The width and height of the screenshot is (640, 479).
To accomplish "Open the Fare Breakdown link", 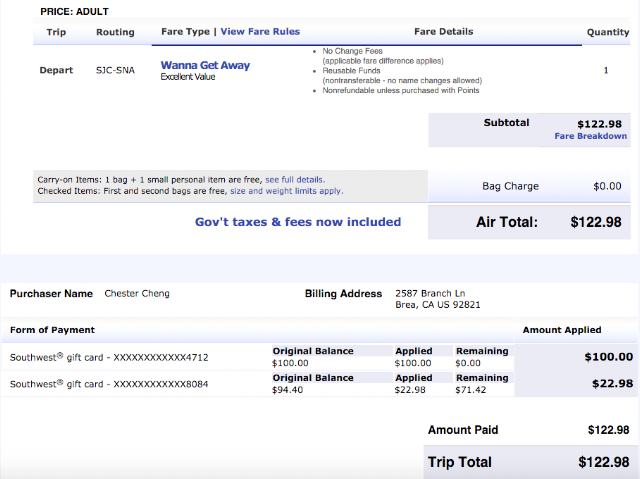I will pos(590,136).
